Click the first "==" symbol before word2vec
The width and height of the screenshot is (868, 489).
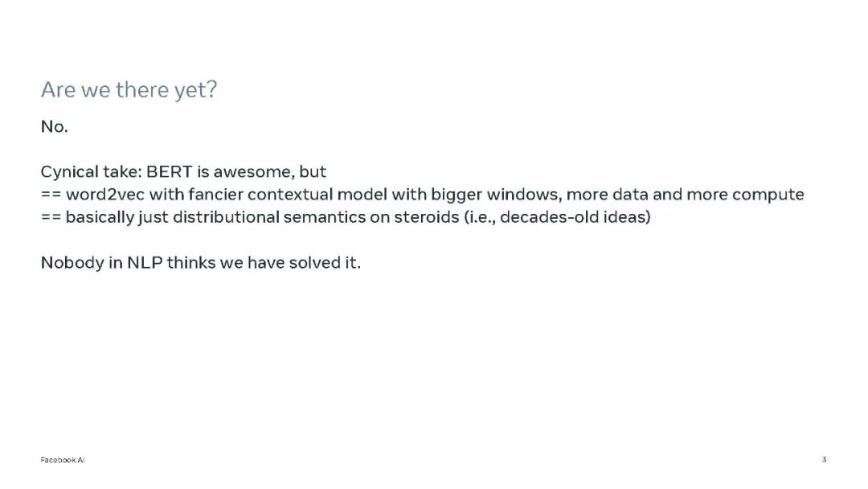click(51, 195)
